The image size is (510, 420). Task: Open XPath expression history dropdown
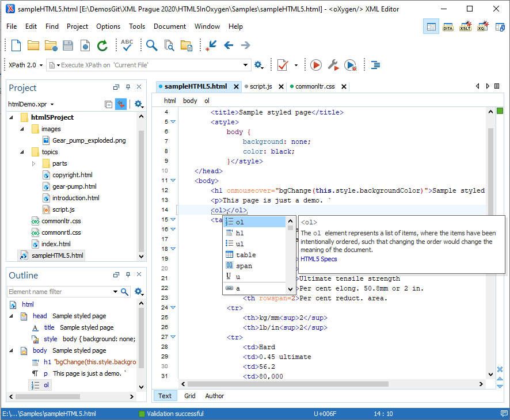coord(246,65)
